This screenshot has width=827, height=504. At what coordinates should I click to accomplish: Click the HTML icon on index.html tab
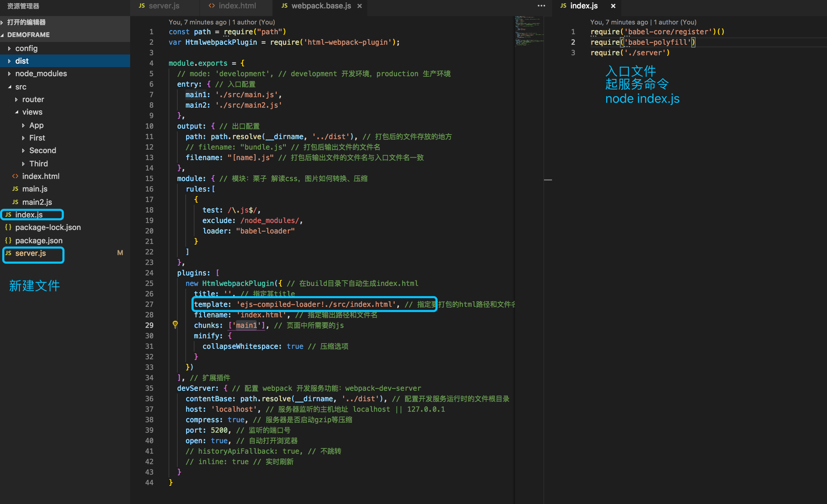(211, 6)
